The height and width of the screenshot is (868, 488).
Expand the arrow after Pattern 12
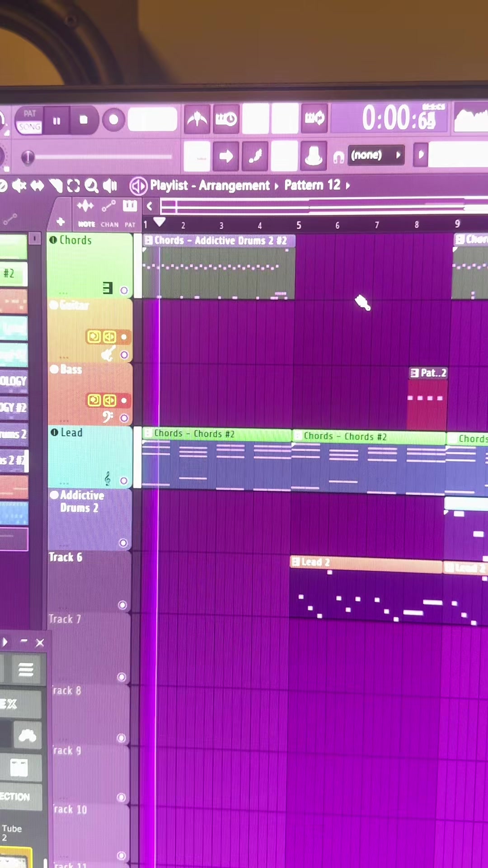coord(347,185)
